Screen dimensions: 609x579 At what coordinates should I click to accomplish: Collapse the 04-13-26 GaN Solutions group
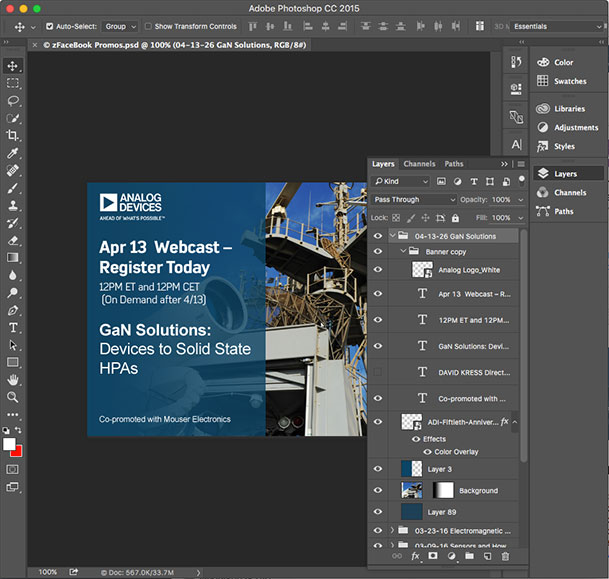(392, 237)
